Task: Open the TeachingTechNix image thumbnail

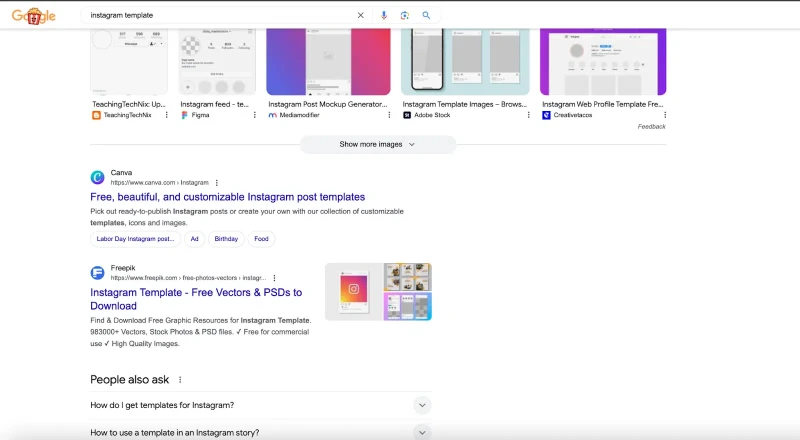Action: tap(129, 62)
